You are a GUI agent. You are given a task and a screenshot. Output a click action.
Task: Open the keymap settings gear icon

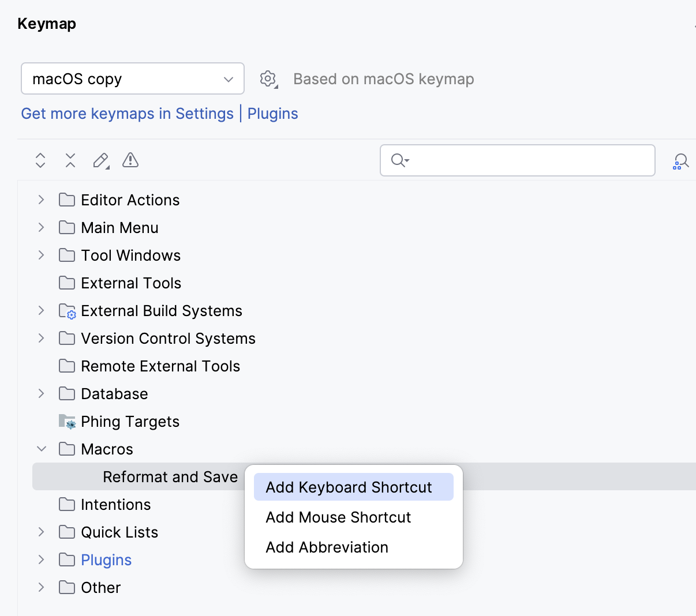(268, 79)
